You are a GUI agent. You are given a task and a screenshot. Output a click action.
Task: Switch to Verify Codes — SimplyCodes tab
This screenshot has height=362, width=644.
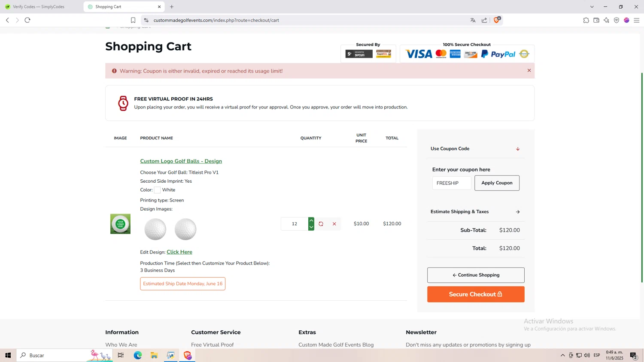point(39,7)
